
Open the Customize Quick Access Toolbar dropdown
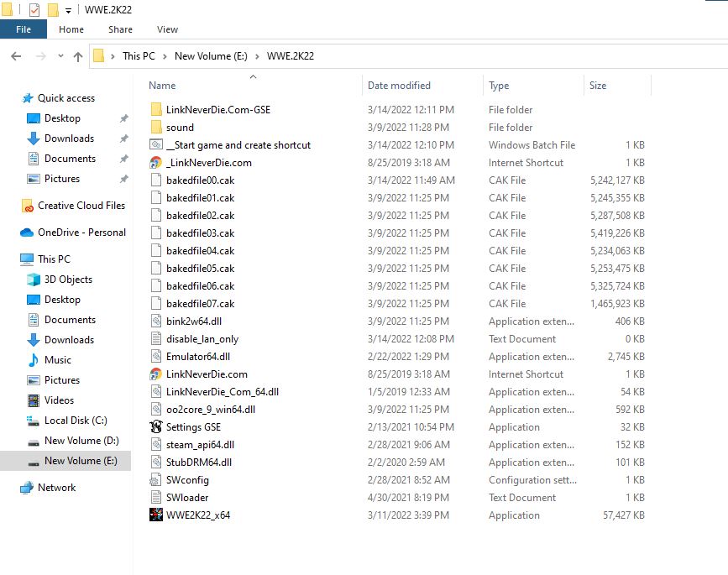(68, 10)
